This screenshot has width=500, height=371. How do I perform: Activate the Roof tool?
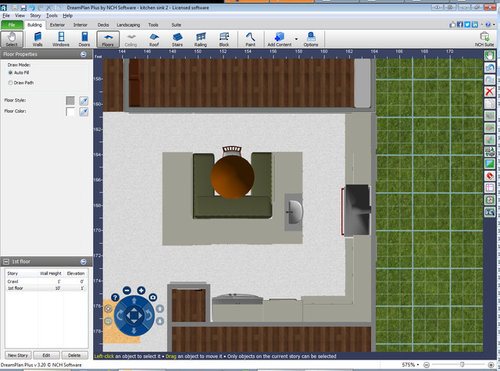click(154, 39)
